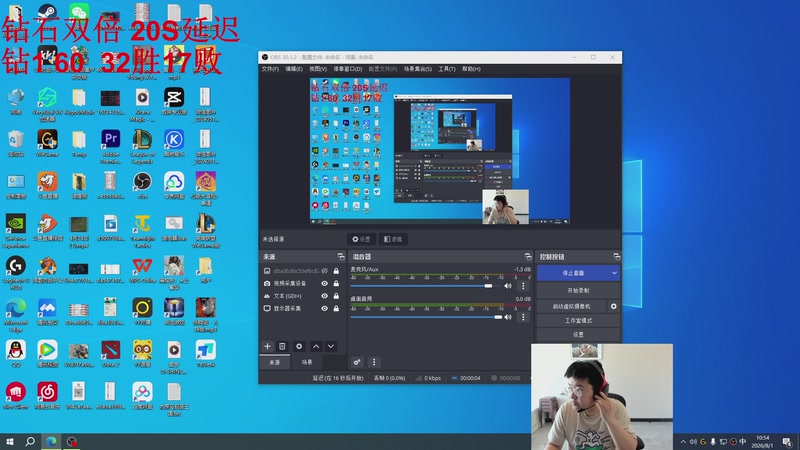Switch to the 场景 tab
Screen dimensions: 800x450
pyautogui.click(x=307, y=362)
